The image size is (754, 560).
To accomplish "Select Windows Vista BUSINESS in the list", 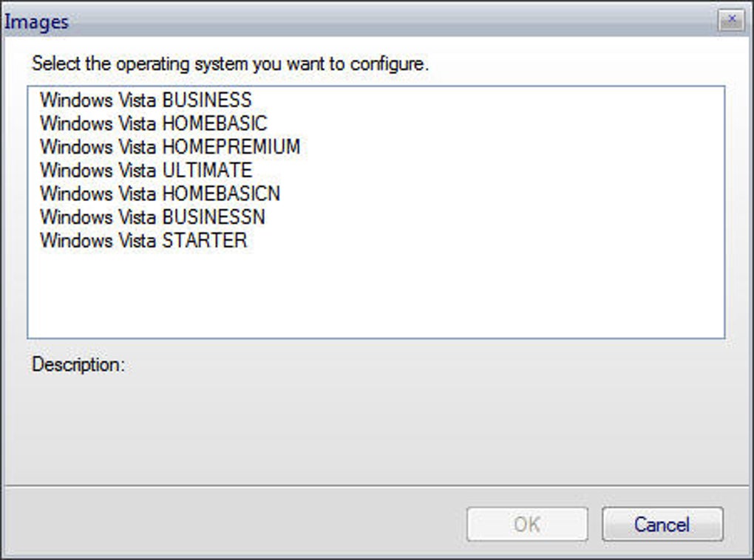I will tap(146, 100).
